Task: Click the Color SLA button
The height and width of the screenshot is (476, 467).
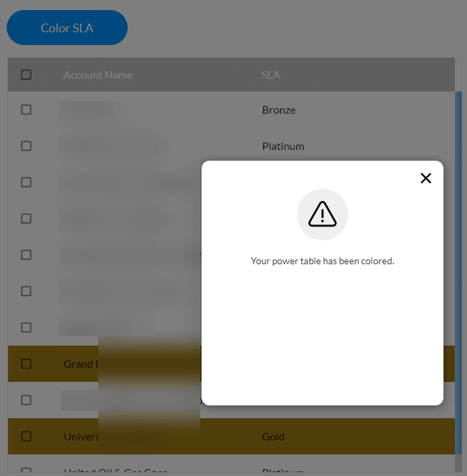Action: click(x=67, y=28)
